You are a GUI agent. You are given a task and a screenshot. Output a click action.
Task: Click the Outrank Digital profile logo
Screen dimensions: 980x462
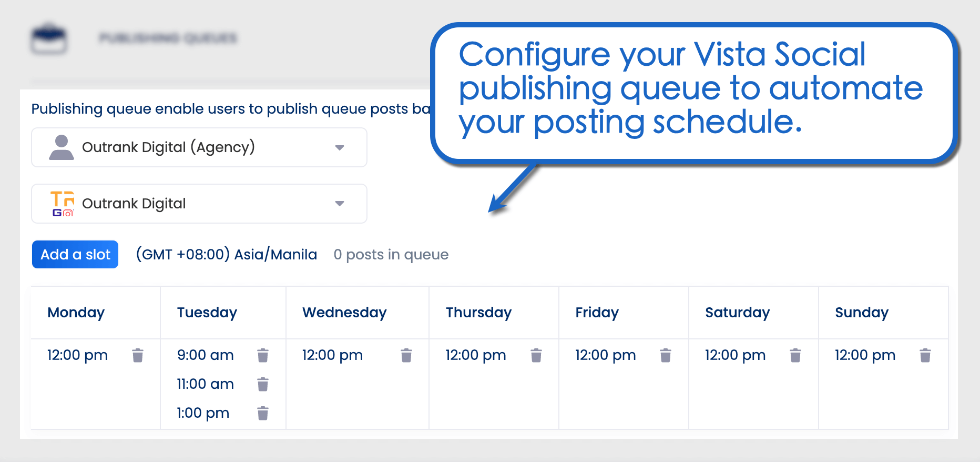63,204
